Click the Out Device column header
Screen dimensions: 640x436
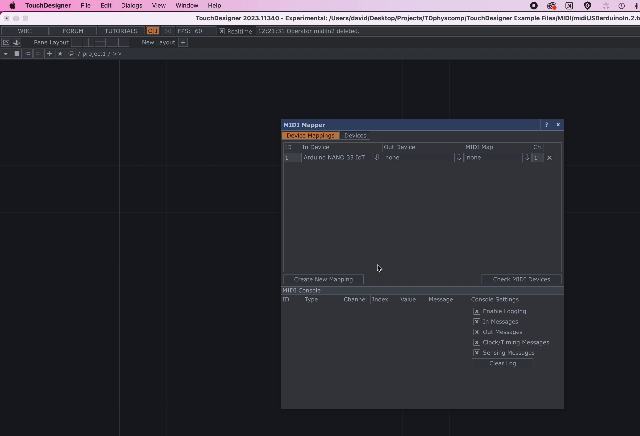[399, 147]
